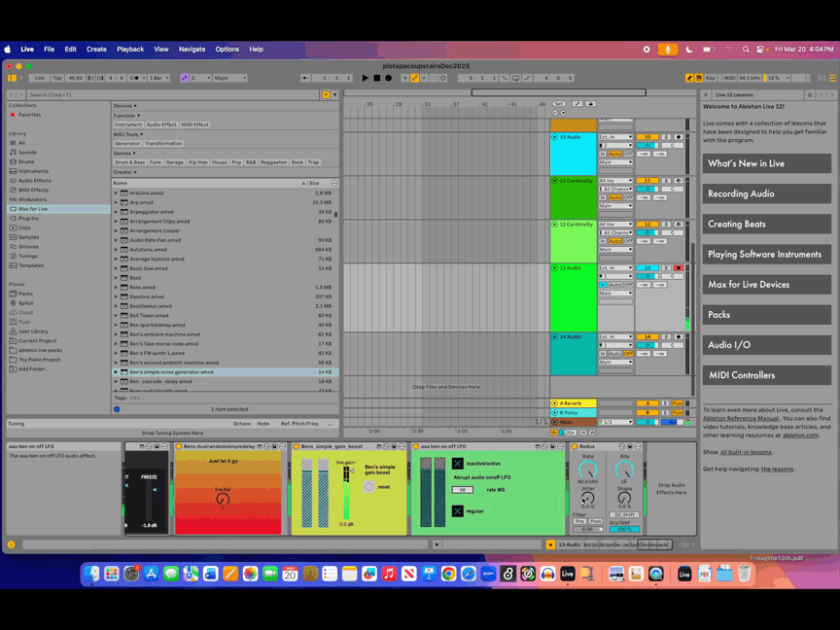Click the Link button
840x630 pixels.
[x=40, y=78]
